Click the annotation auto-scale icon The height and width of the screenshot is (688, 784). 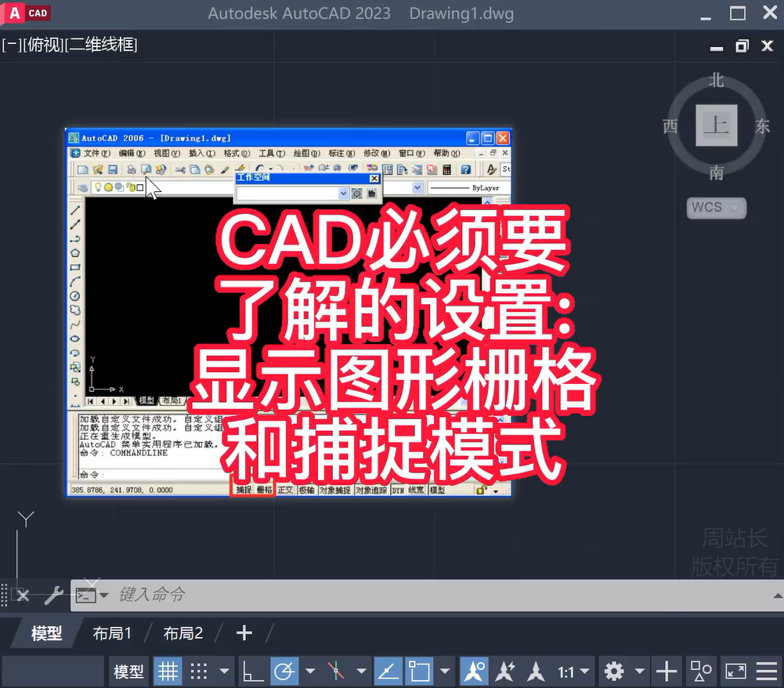pos(505,672)
